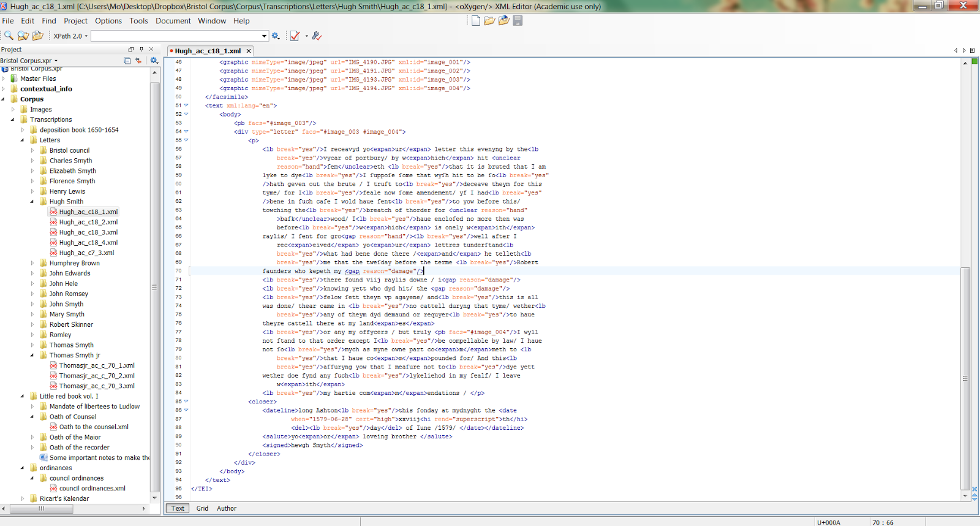The image size is (980, 526).
Task: Select the Master Files folder
Action: tap(38, 78)
